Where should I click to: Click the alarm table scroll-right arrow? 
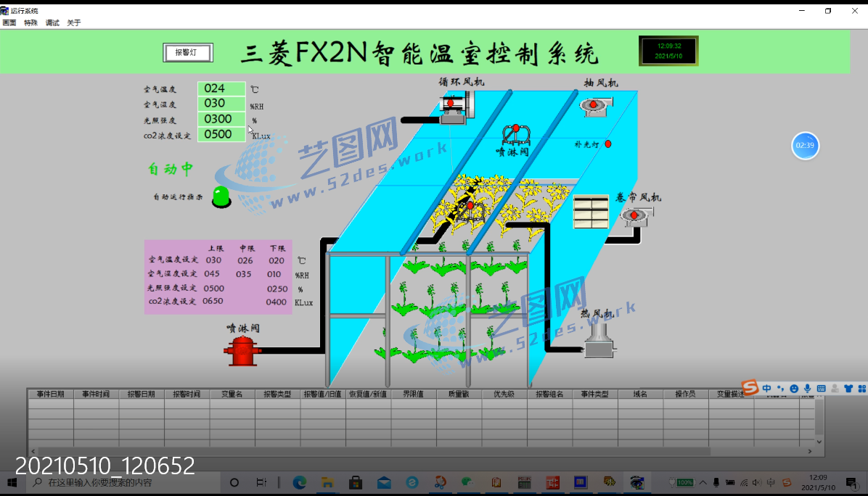[810, 451]
